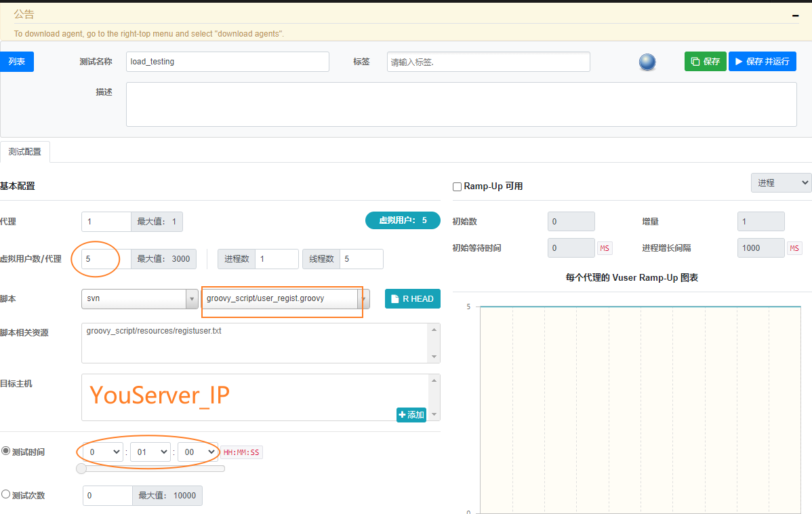Click the blue status ball icon
The image size is (812, 514).
(647, 62)
